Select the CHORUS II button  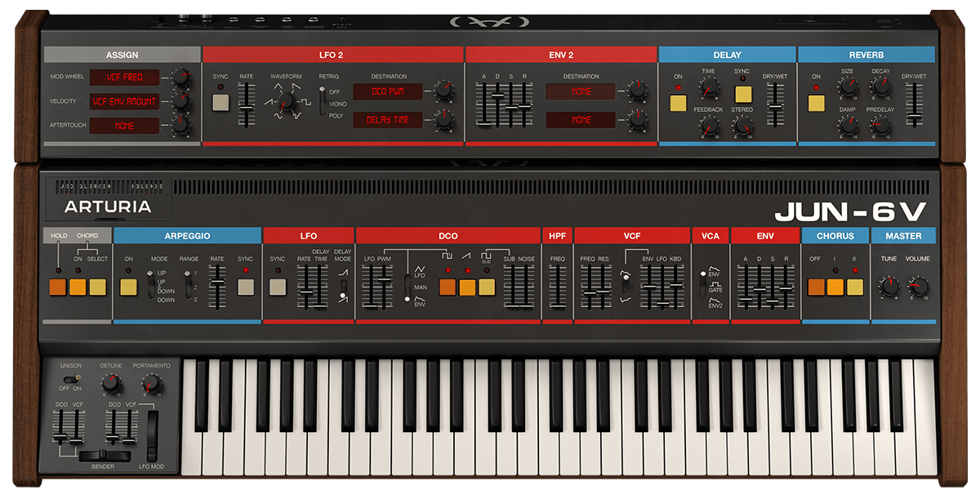854,287
